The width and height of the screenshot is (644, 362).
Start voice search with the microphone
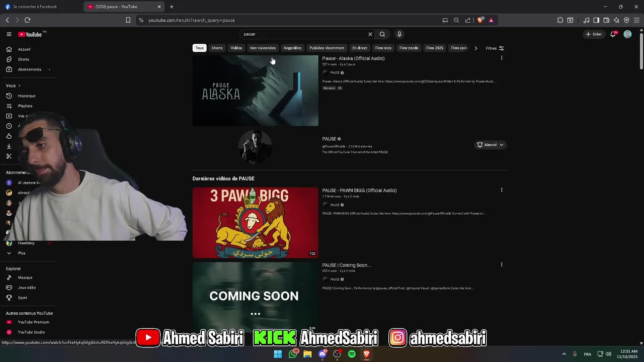click(x=399, y=34)
